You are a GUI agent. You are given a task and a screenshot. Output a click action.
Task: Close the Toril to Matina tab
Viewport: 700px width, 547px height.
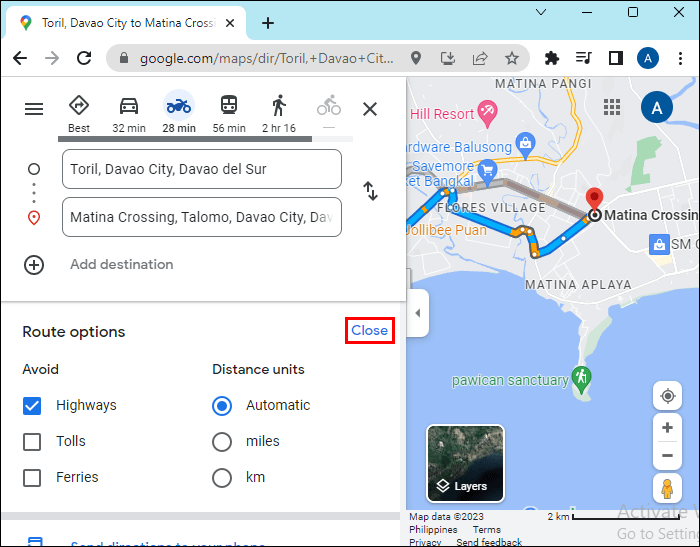(x=230, y=23)
